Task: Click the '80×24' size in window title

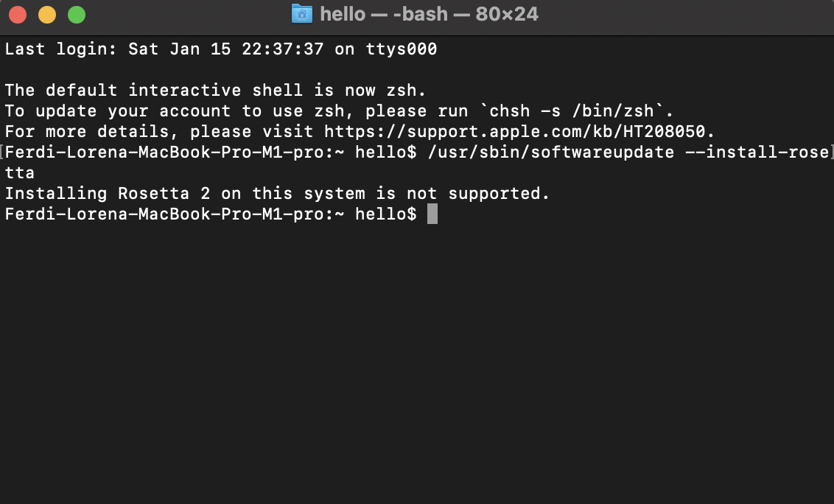Action: tap(506, 15)
